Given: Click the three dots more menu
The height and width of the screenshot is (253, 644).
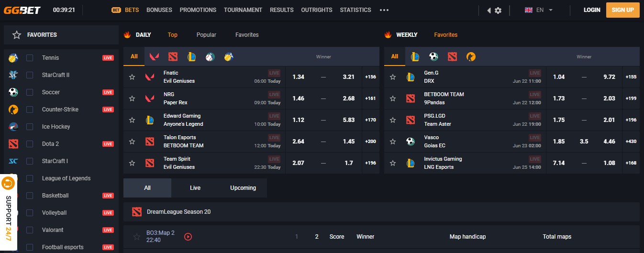Looking at the screenshot, I should click(x=384, y=10).
